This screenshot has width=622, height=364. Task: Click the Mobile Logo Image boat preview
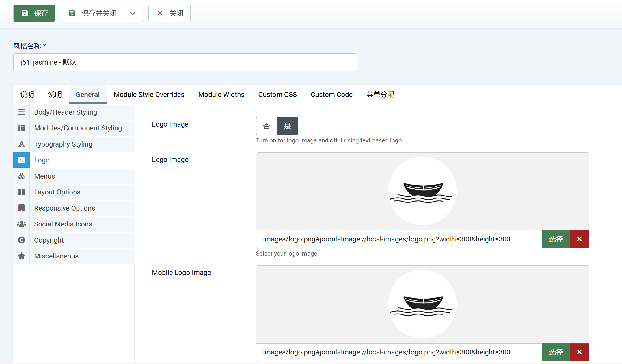click(x=422, y=304)
